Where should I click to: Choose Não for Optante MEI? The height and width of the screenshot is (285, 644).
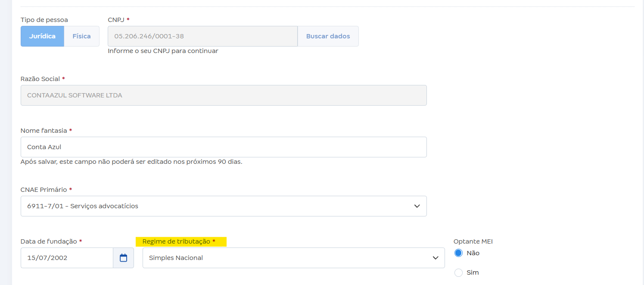coord(458,253)
